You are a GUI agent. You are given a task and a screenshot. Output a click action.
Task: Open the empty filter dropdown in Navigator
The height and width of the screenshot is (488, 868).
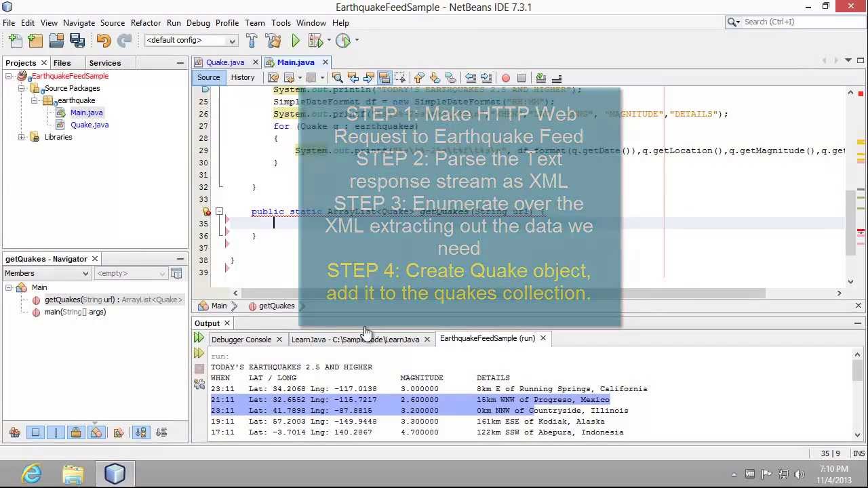click(130, 273)
